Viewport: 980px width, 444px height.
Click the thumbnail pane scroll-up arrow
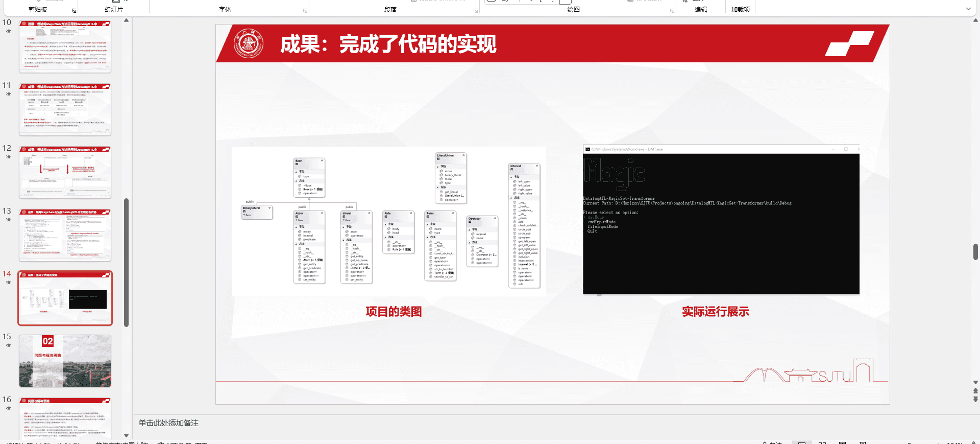click(x=126, y=21)
